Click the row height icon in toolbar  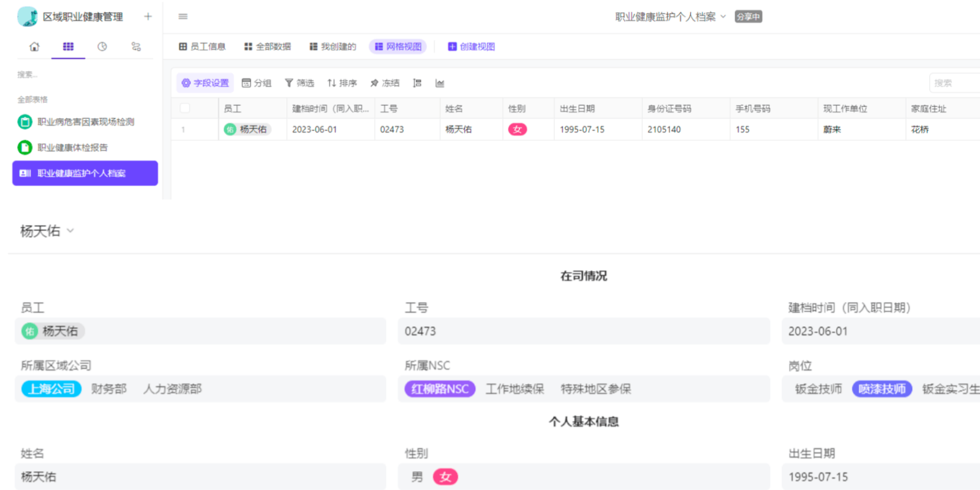(417, 83)
